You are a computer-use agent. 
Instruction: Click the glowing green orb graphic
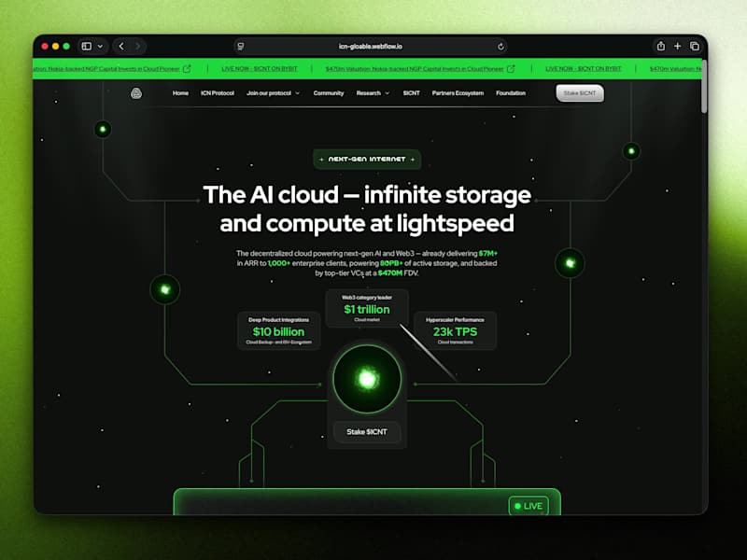pos(366,377)
